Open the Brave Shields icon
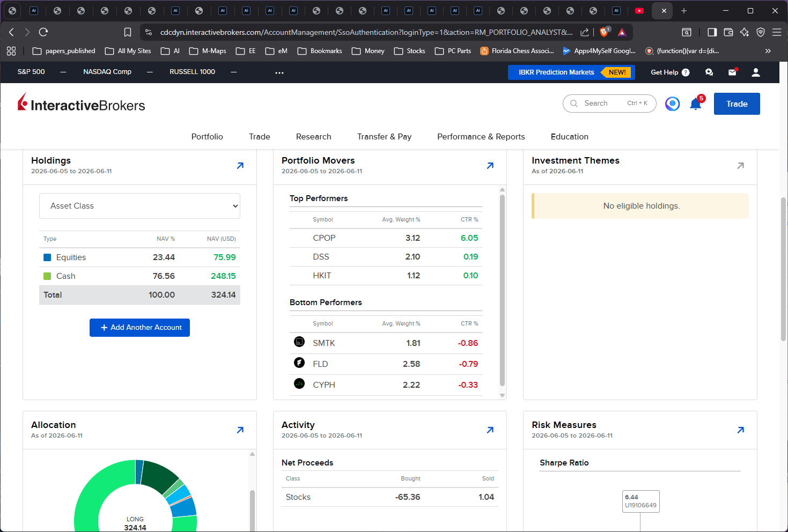Image resolution: width=788 pixels, height=532 pixels. pyautogui.click(x=604, y=32)
